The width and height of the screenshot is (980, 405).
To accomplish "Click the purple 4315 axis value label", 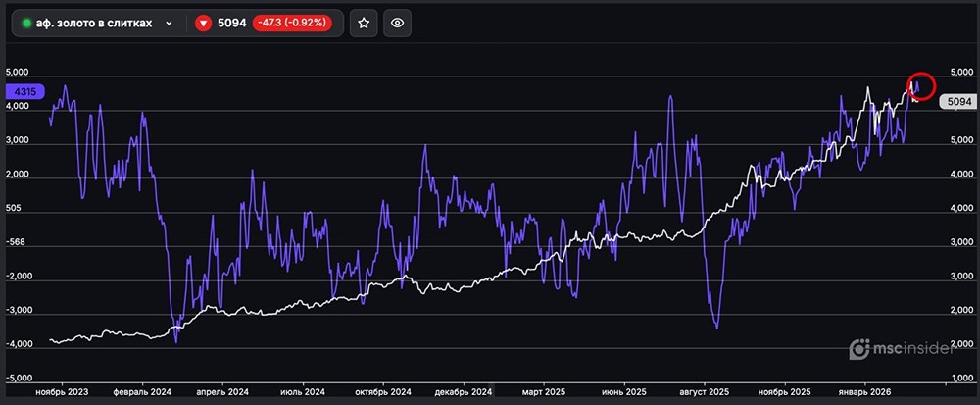I will (x=24, y=91).
